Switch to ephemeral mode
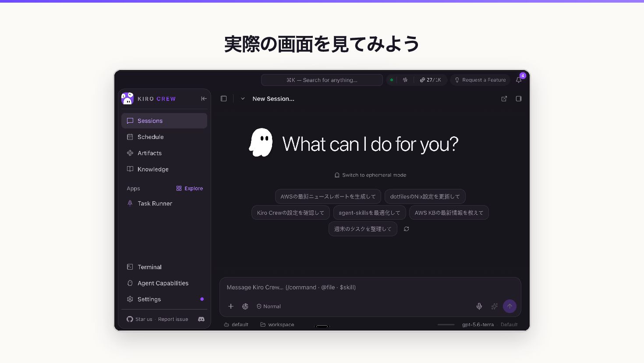Screen dimensions: 644x363 (x=370, y=175)
